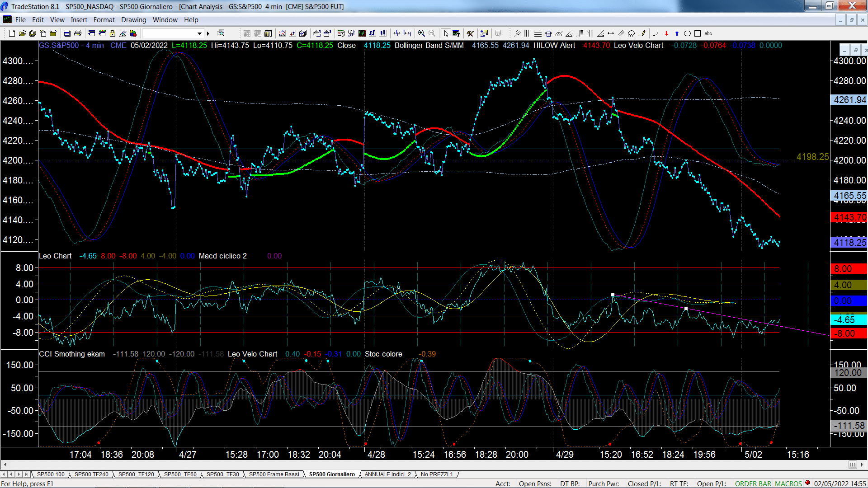Click the zoom out magnifier icon

click(x=432, y=33)
